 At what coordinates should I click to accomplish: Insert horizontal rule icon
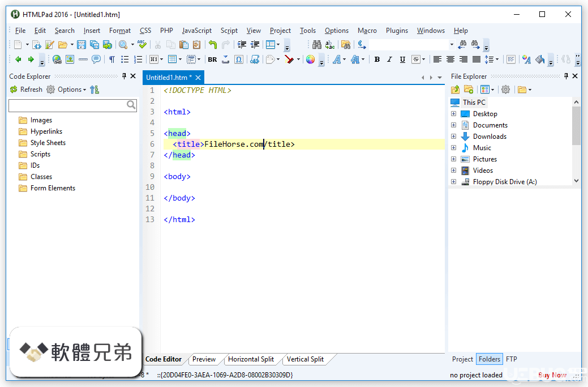83,59
